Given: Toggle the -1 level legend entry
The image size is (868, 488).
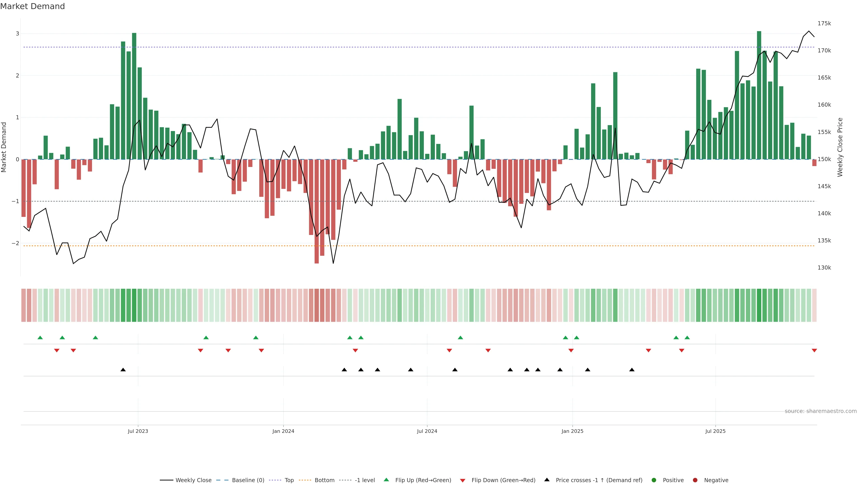Looking at the screenshot, I should pos(365,480).
